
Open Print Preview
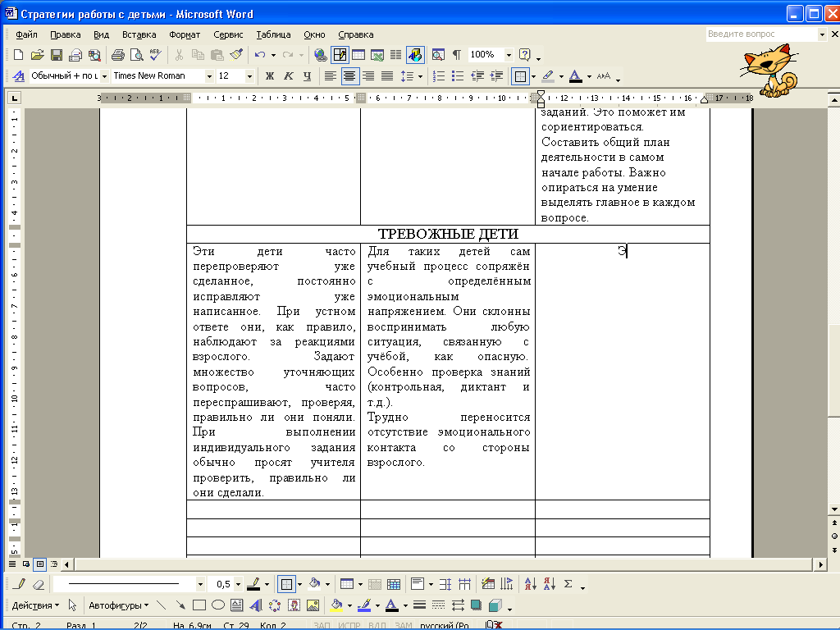click(137, 55)
